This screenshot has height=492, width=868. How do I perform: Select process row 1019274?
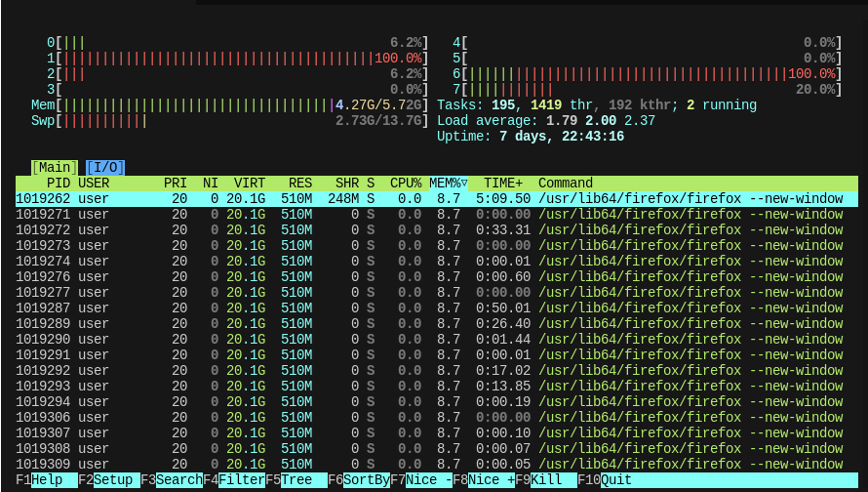437,261
